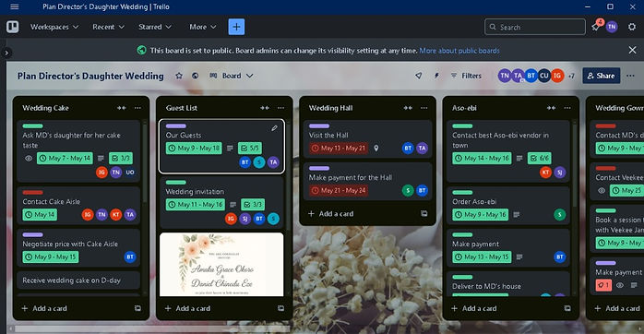Open More dropdown in header
This screenshot has height=334, width=644.
(x=202, y=27)
